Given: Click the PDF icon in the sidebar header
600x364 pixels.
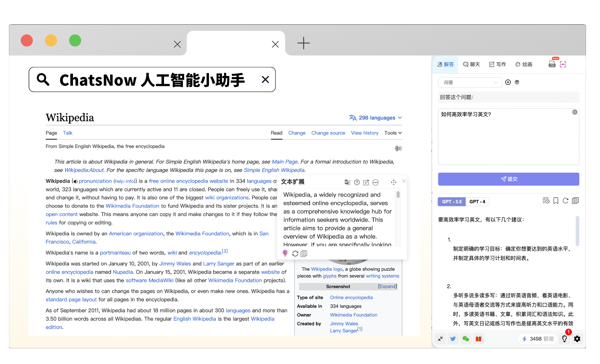Looking at the screenshot, I should pos(552,64).
